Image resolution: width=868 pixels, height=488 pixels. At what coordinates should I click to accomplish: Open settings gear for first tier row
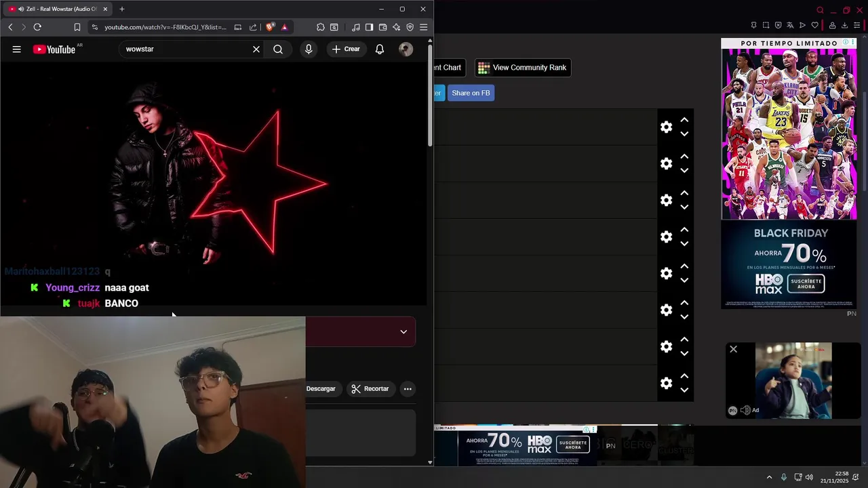click(667, 127)
